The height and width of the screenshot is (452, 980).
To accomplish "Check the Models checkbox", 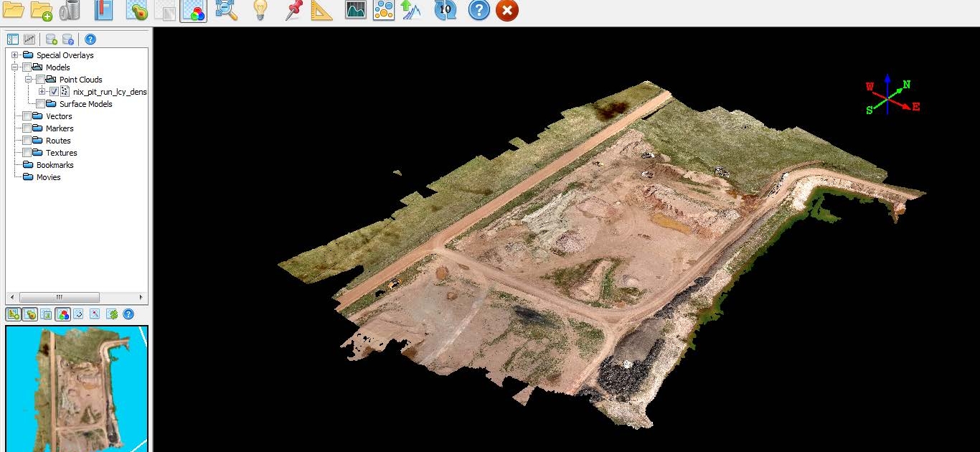I will click(27, 67).
